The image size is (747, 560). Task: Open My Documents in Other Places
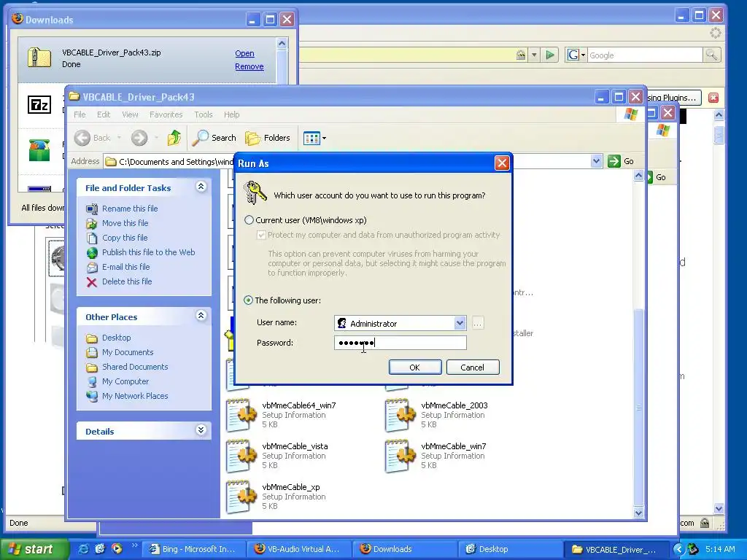coord(128,352)
